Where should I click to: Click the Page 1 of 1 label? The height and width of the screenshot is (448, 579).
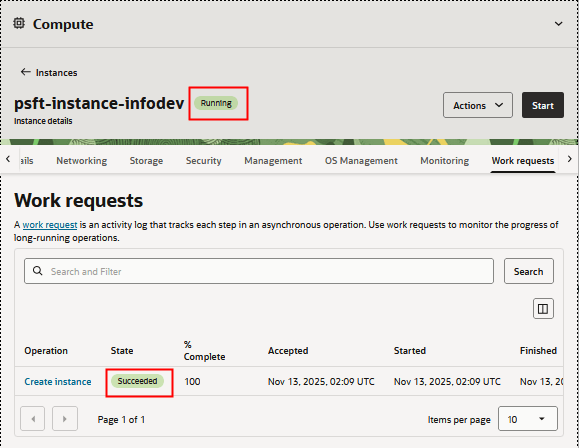click(121, 420)
